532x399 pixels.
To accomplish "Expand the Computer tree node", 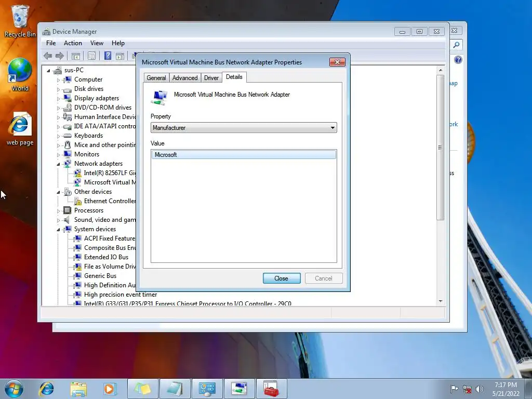I will [58, 80].
